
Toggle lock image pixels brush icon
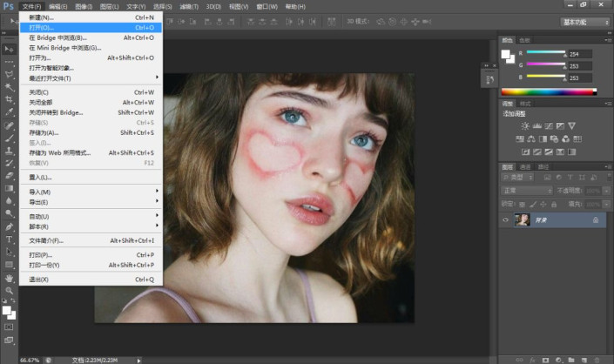(x=533, y=205)
